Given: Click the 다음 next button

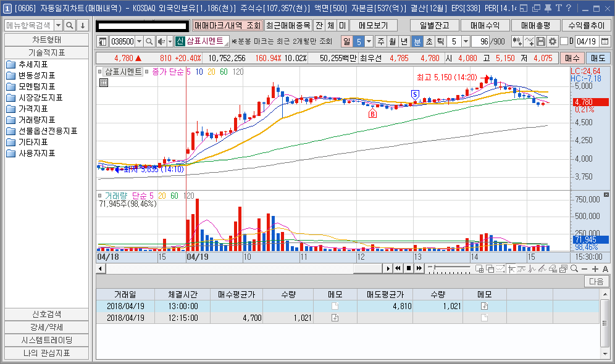Looking at the screenshot, I should pyautogui.click(x=596, y=281).
